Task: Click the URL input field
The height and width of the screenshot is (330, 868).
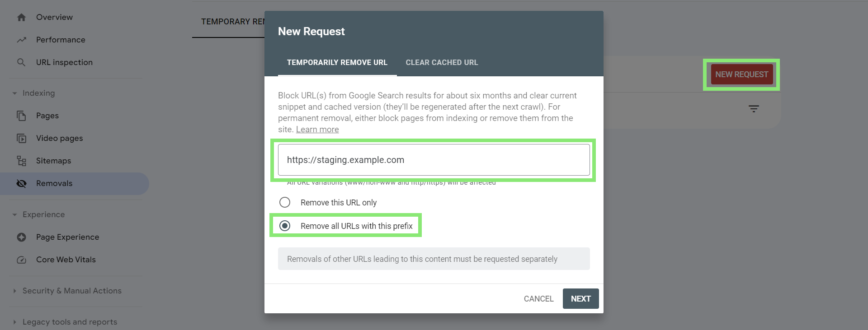Action: click(434, 160)
